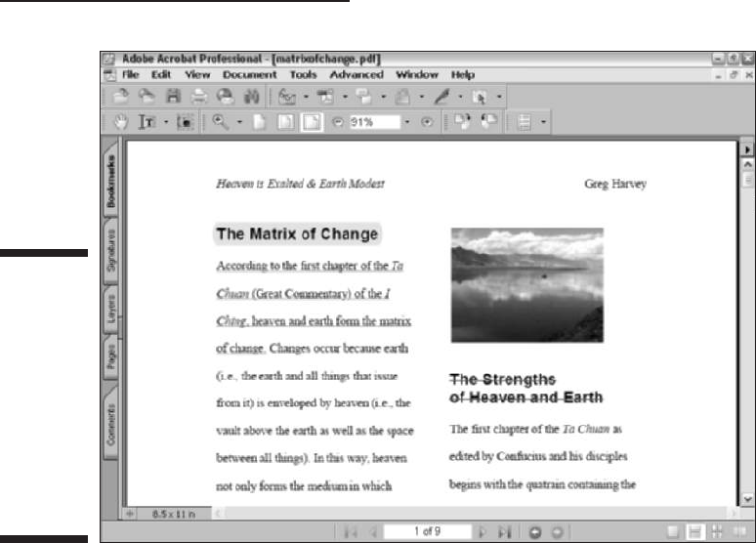Click the Pages navigation tab
The height and width of the screenshot is (543, 756).
click(x=111, y=356)
